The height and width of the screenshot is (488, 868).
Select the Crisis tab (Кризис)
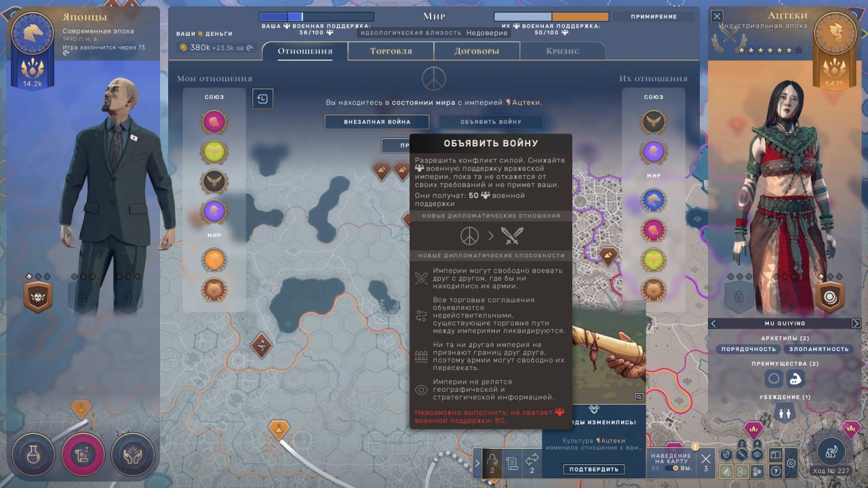pos(562,52)
